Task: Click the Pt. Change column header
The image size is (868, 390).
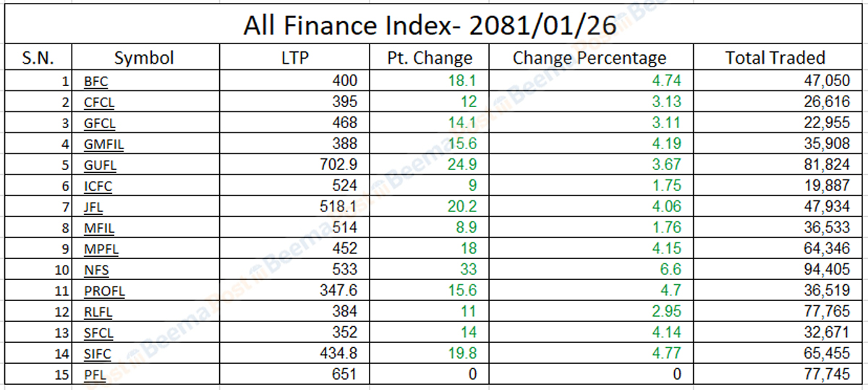Action: pos(430,58)
